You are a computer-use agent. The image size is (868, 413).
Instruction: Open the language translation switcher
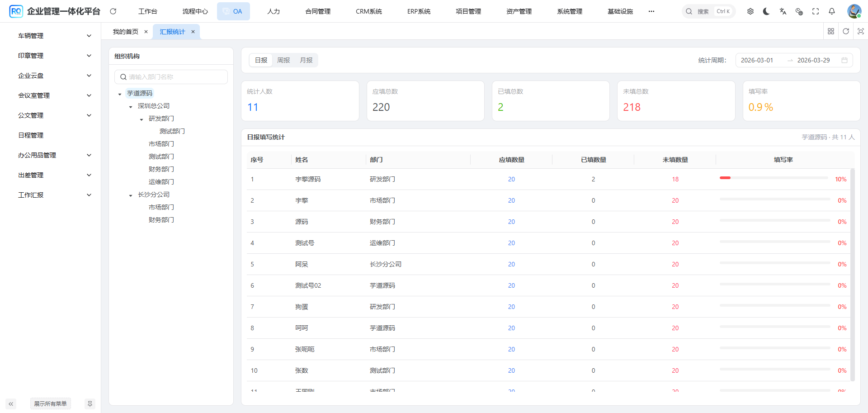pos(783,11)
